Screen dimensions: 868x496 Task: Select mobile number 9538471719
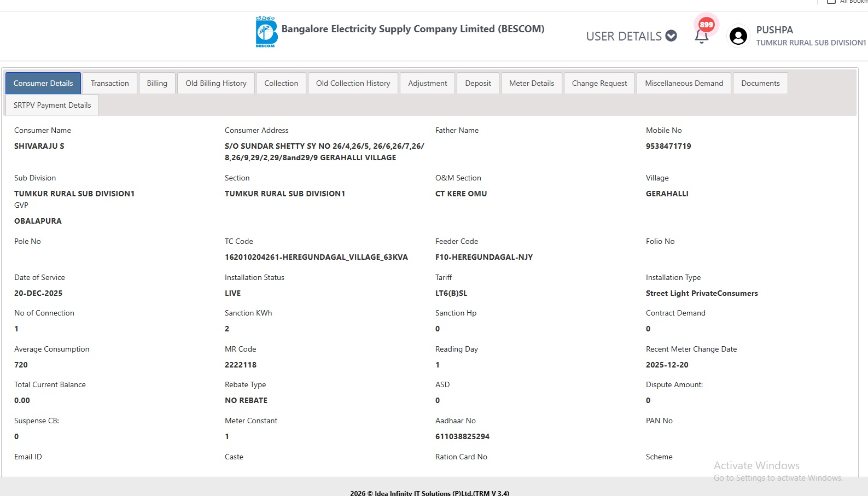coord(668,146)
